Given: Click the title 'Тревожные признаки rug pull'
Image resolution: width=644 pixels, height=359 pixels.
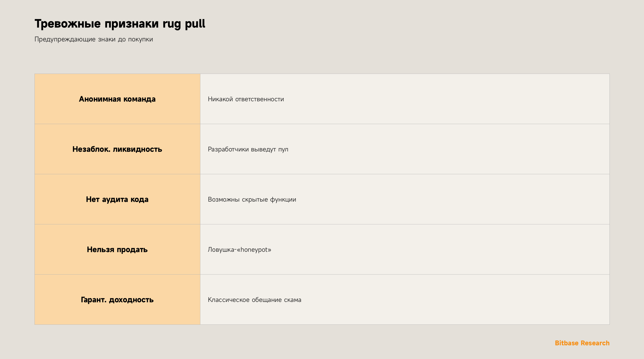Looking at the screenshot, I should coord(120,24).
